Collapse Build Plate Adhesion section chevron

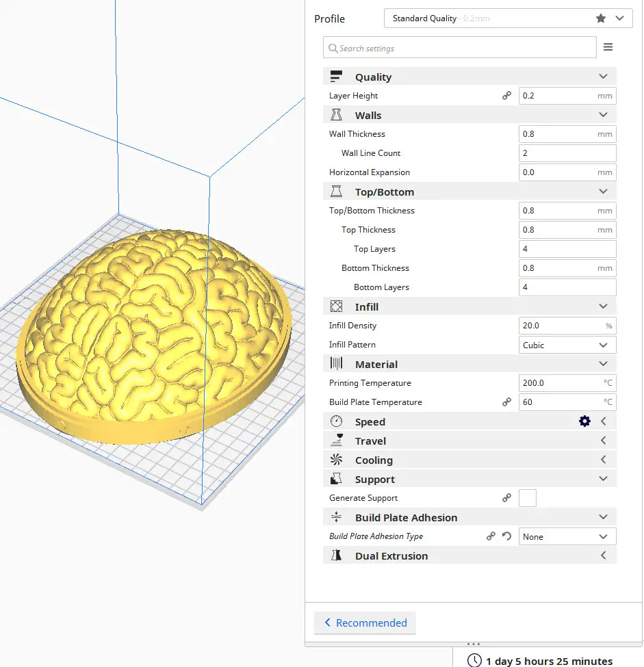603,517
